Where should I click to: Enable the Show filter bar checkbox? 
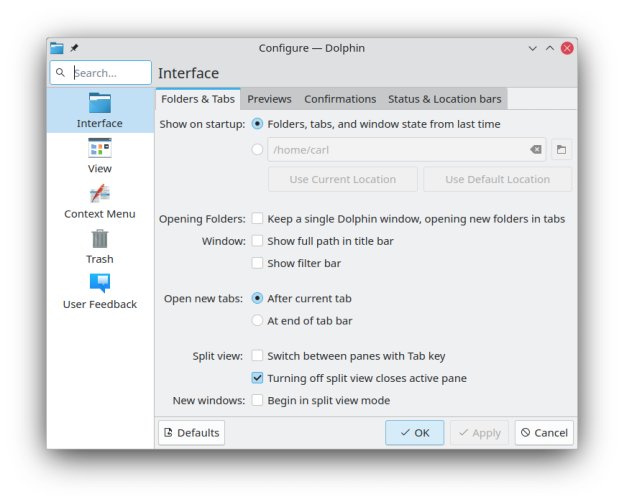pos(258,263)
